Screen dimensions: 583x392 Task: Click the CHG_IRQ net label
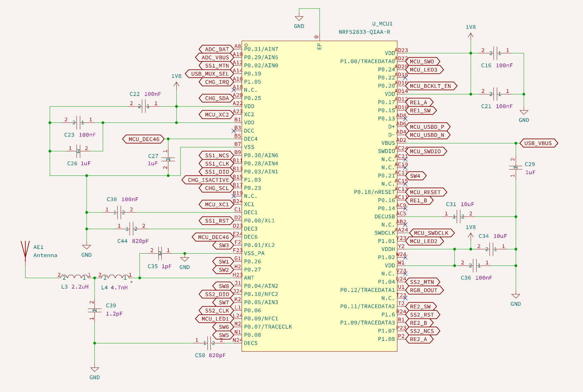(216, 82)
